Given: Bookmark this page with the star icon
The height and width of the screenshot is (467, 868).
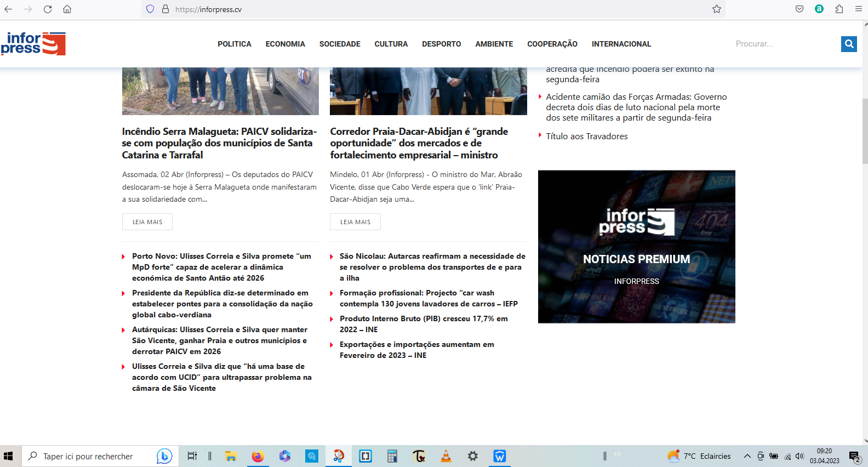Looking at the screenshot, I should point(716,9).
